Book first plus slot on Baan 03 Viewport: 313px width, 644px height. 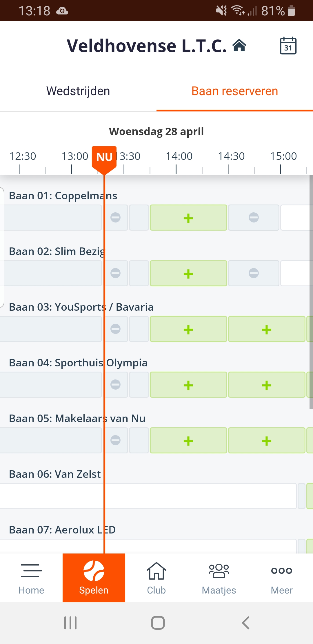[188, 329]
